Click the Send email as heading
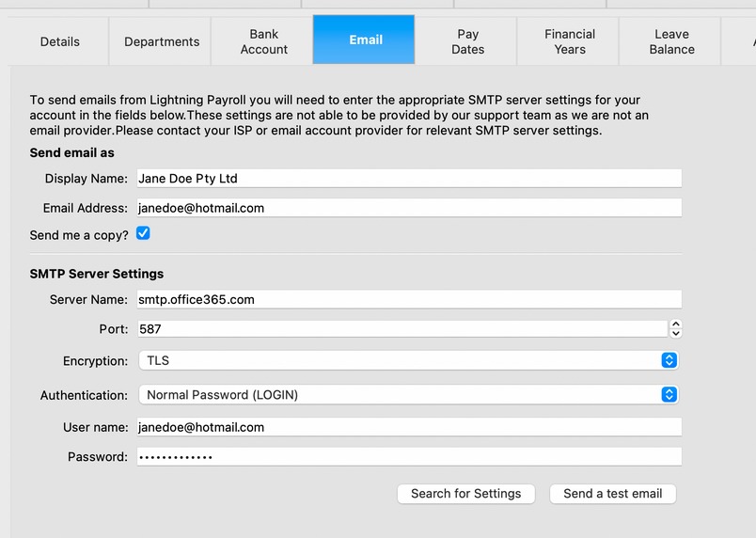The width and height of the screenshot is (756, 538). [x=71, y=152]
